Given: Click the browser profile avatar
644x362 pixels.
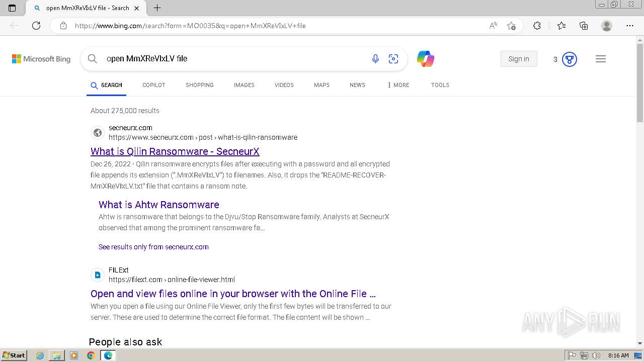Looking at the screenshot, I should (x=607, y=26).
